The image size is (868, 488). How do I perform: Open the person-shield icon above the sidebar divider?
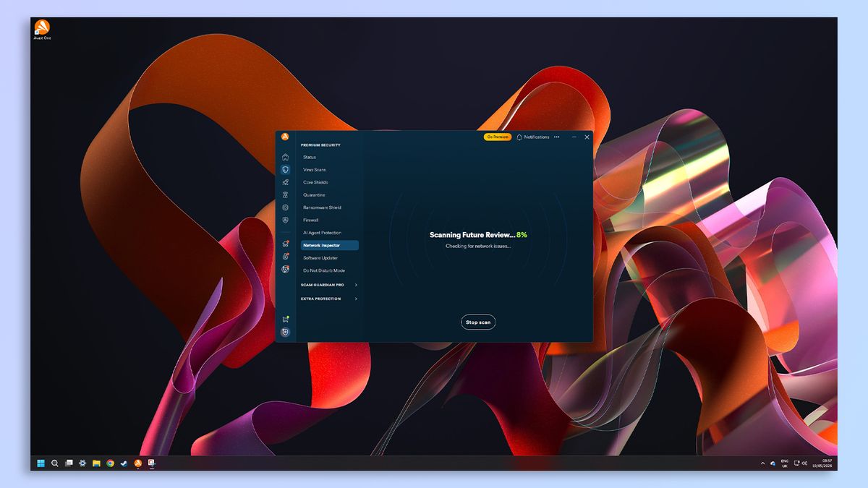pyautogui.click(x=285, y=220)
